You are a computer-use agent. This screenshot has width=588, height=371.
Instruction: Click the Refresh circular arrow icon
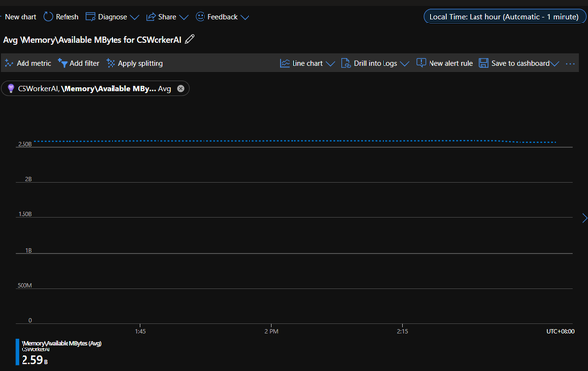48,17
